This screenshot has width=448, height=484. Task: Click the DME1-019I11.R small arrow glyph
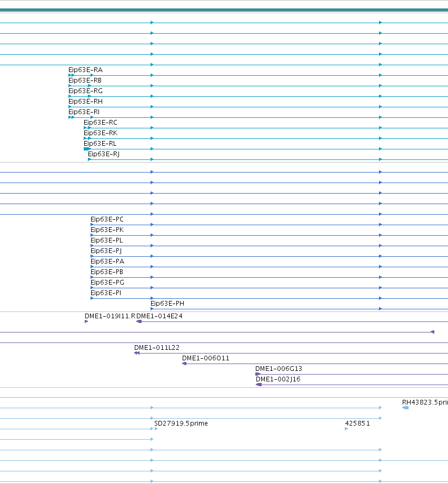point(86,321)
